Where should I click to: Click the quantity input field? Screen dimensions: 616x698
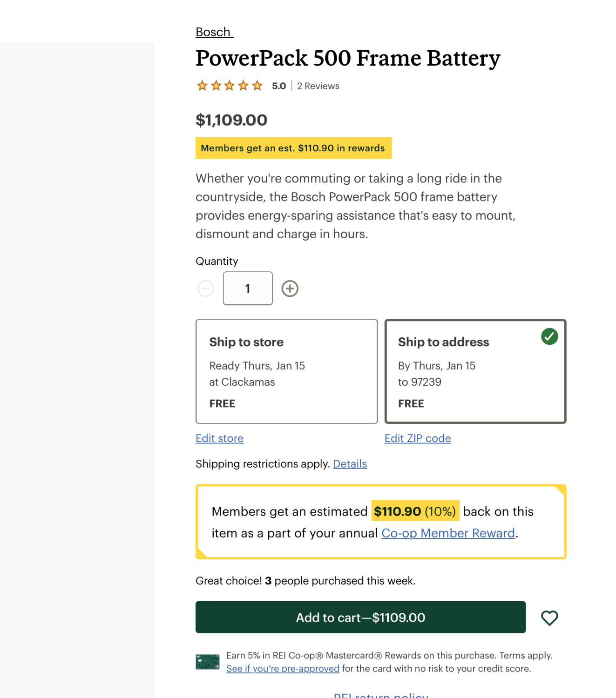[248, 289]
